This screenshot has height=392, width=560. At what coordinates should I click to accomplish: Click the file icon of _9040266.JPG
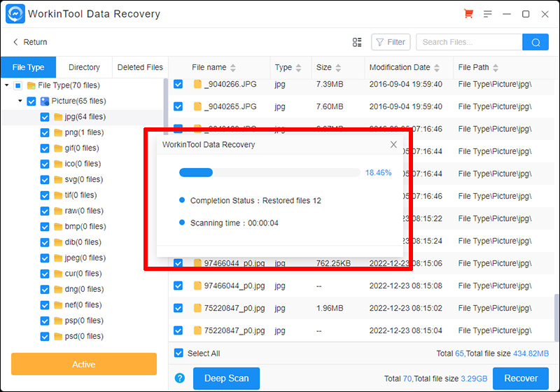point(197,84)
